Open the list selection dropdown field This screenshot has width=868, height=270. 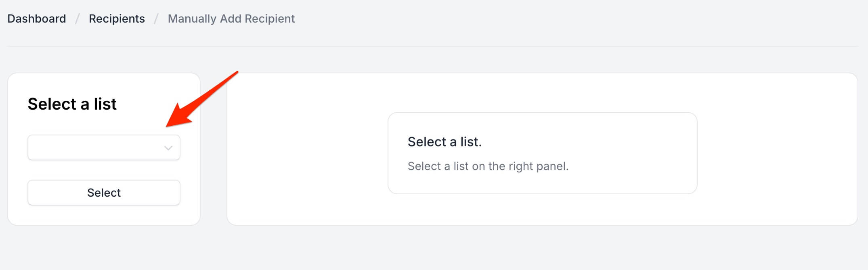click(x=97, y=148)
